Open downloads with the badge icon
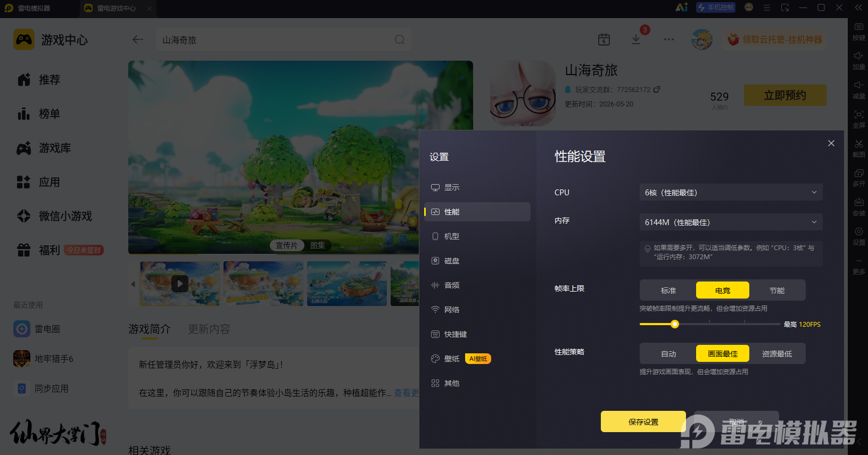The width and height of the screenshot is (868, 455). [x=636, y=39]
